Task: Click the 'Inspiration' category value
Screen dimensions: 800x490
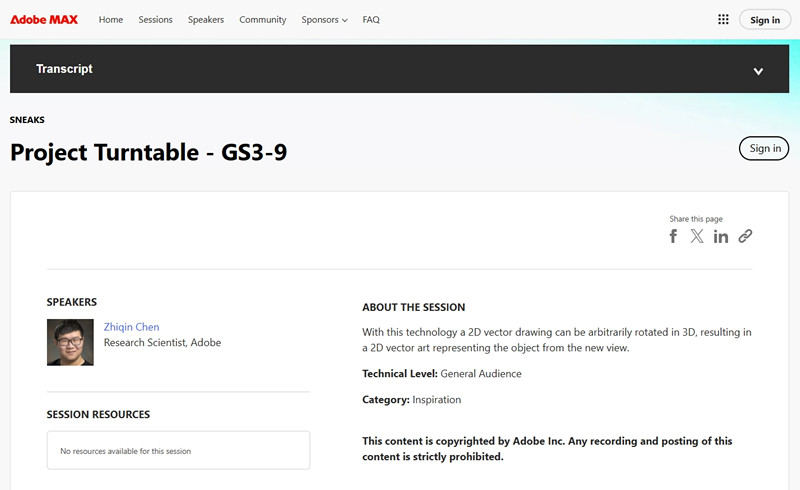Action: point(437,400)
